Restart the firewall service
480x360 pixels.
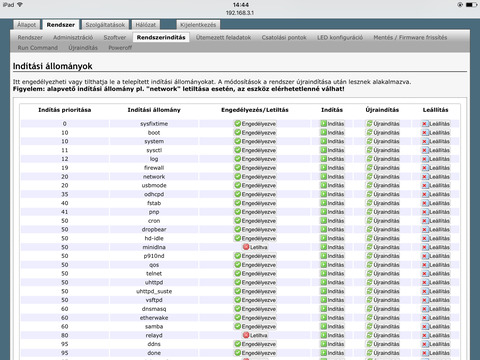click(x=383, y=168)
